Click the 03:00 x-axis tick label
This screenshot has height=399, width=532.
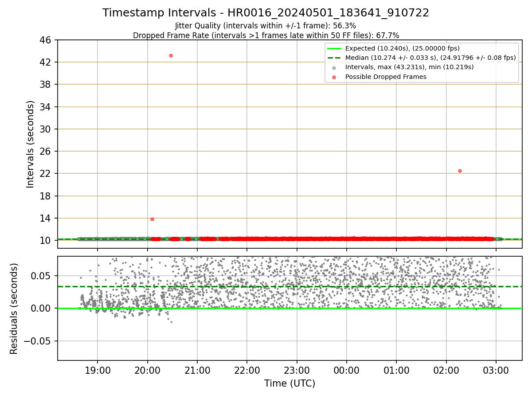(x=496, y=370)
